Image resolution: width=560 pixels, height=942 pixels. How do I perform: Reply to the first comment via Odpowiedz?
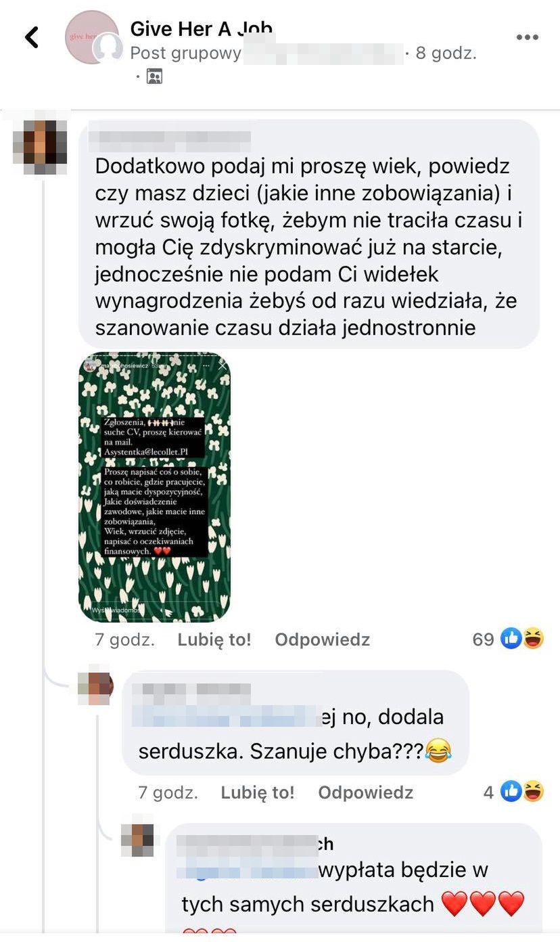(x=322, y=640)
